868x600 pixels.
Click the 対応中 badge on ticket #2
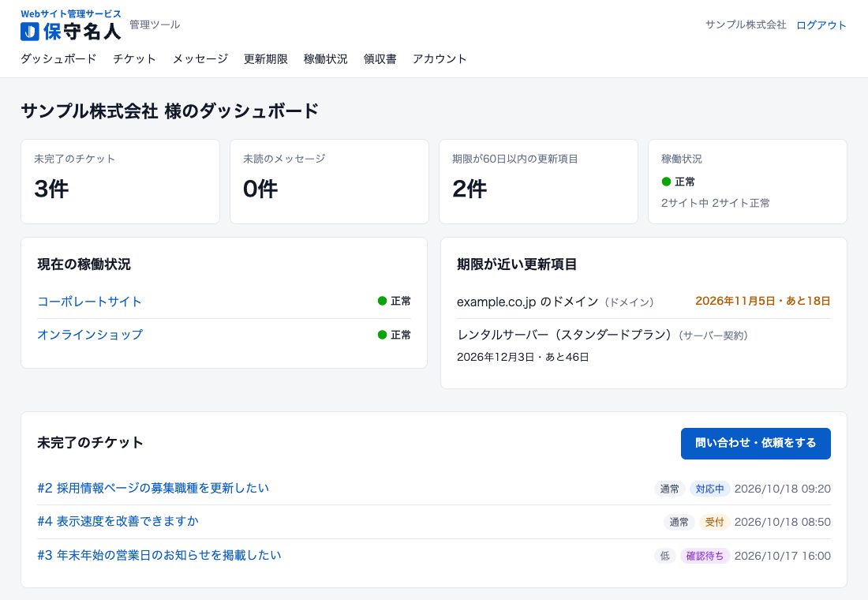click(x=709, y=489)
